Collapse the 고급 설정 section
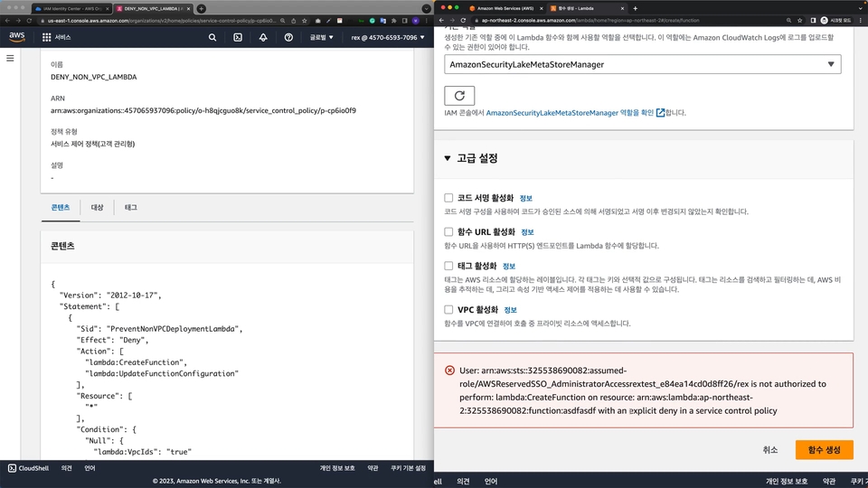 tap(448, 158)
